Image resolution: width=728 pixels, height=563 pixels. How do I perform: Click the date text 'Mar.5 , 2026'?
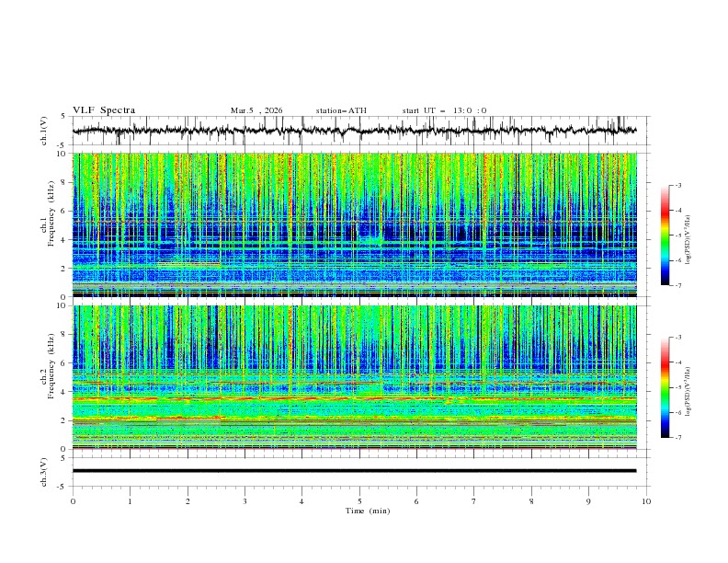tap(256, 110)
